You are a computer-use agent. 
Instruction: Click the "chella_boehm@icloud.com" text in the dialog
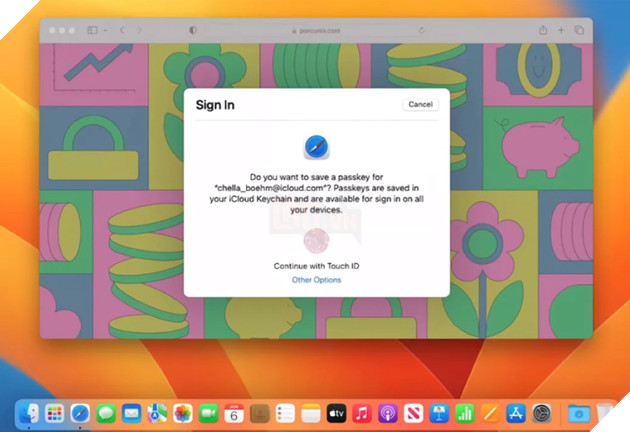(x=270, y=188)
